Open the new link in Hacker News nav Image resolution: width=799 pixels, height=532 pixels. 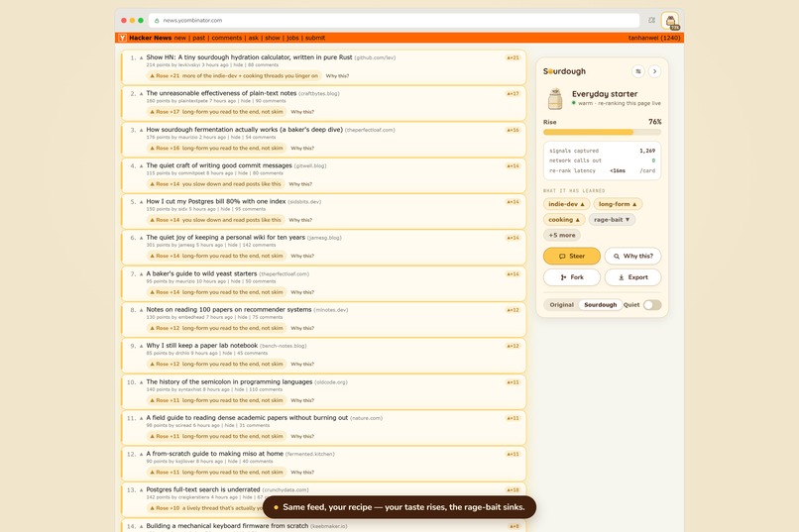pyautogui.click(x=179, y=38)
